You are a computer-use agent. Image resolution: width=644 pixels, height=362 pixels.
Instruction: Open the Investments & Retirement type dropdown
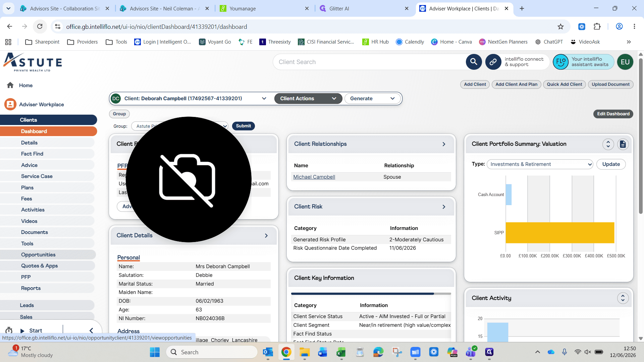click(x=540, y=164)
